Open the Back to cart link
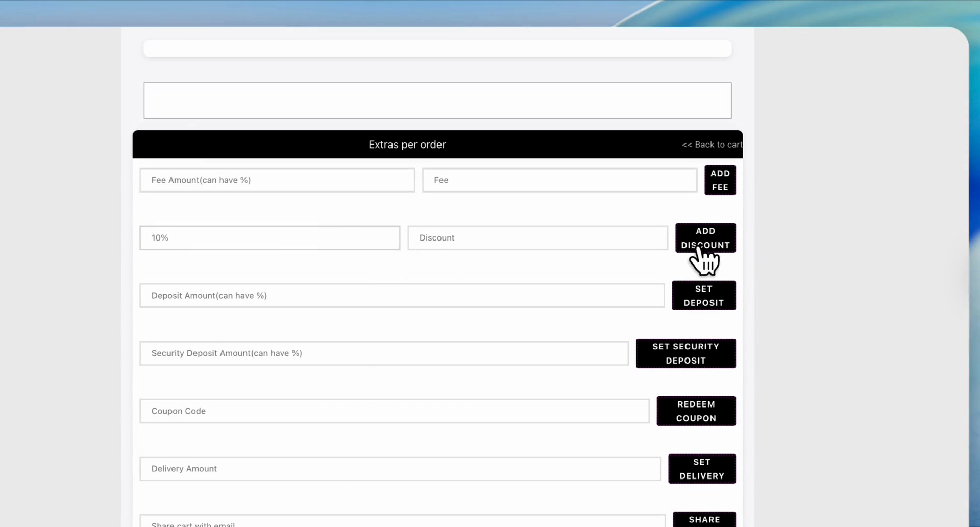 712,145
